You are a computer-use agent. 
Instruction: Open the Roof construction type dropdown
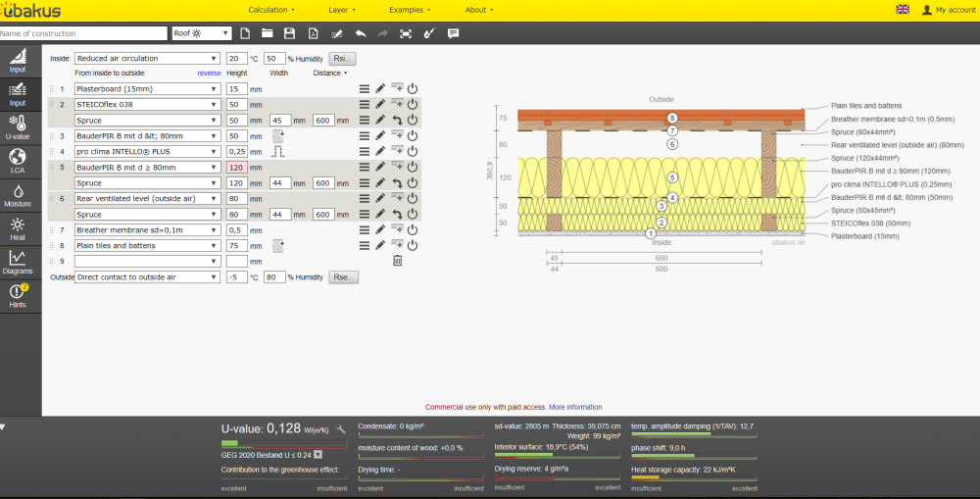click(x=202, y=33)
